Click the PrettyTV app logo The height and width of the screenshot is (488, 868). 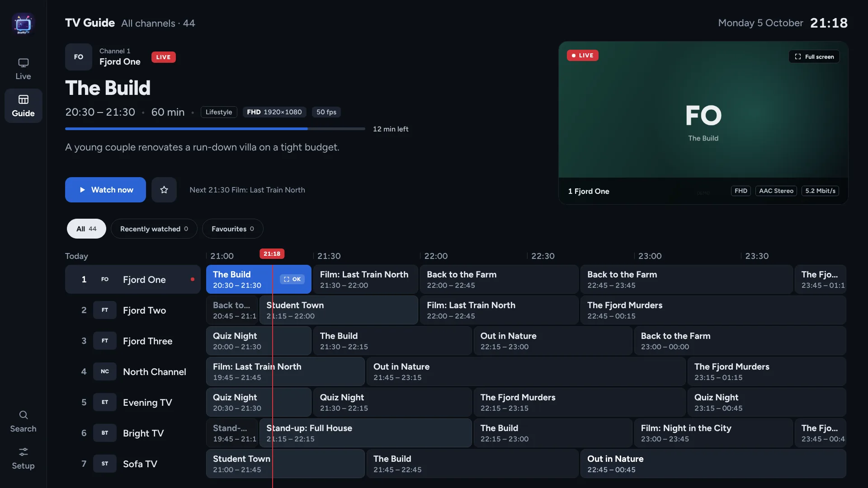pyautogui.click(x=23, y=23)
